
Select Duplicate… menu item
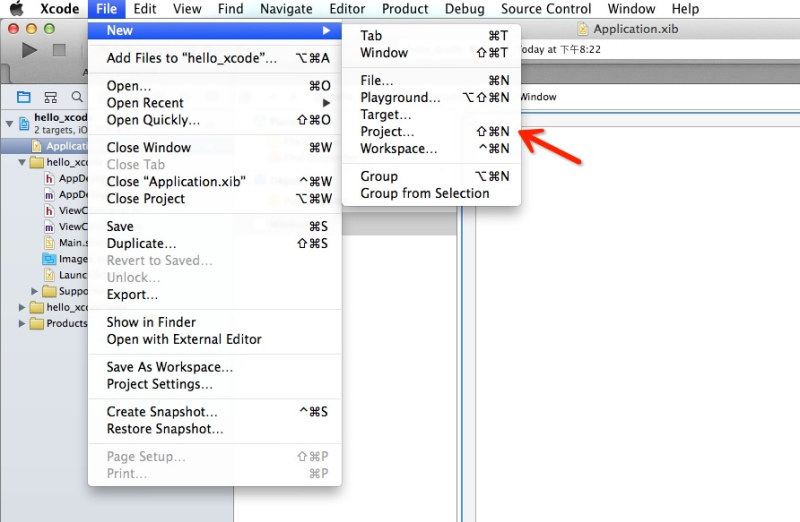tap(215, 243)
